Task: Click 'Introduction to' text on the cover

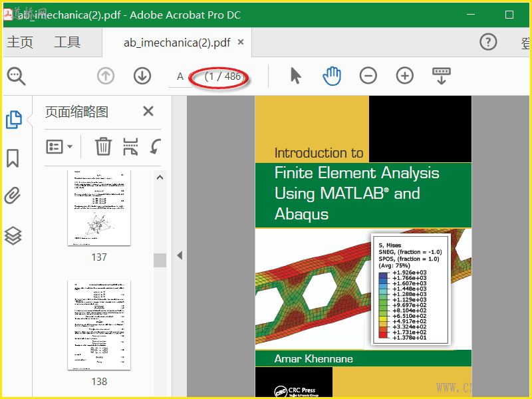Action: pos(319,153)
